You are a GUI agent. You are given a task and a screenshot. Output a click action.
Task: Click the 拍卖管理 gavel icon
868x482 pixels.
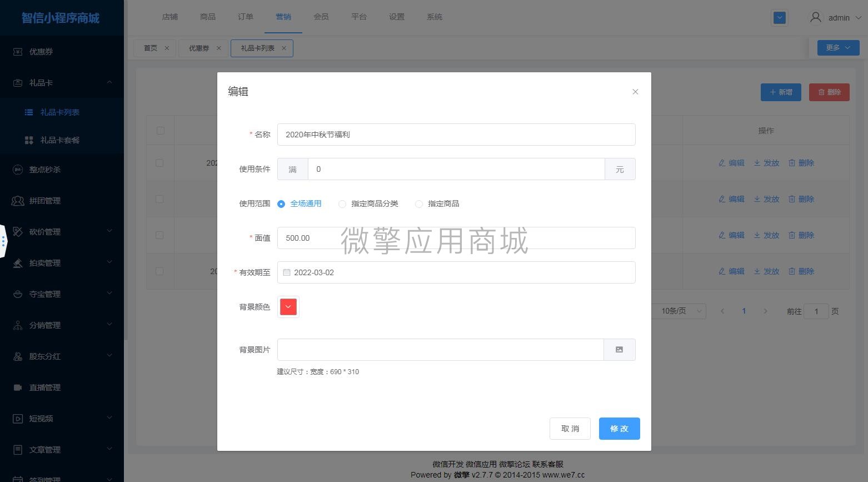tap(18, 263)
